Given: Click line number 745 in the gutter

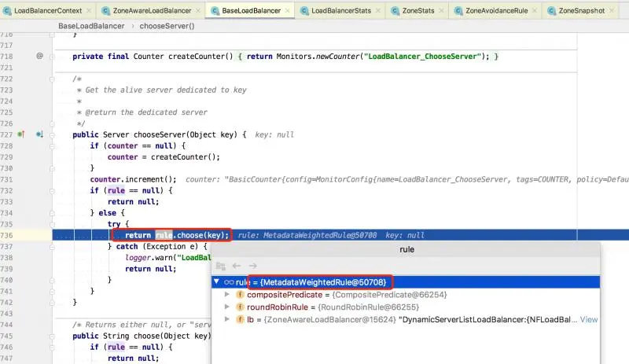Looking at the screenshot, I should [x=6, y=336].
